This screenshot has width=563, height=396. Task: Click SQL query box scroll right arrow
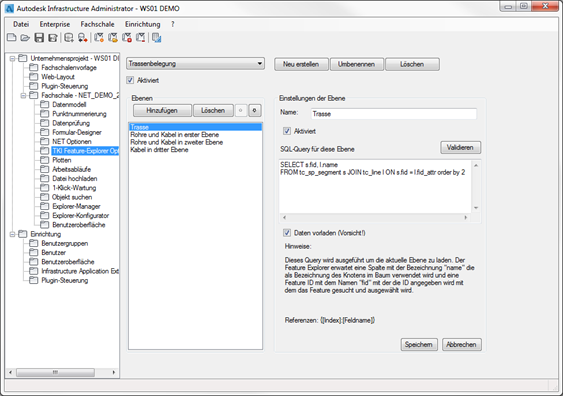[x=466, y=217]
